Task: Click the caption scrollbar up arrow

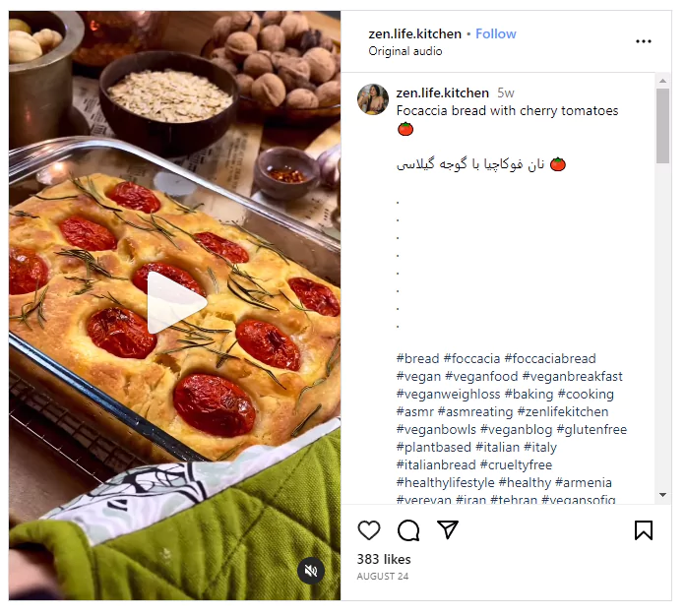Action: click(662, 81)
